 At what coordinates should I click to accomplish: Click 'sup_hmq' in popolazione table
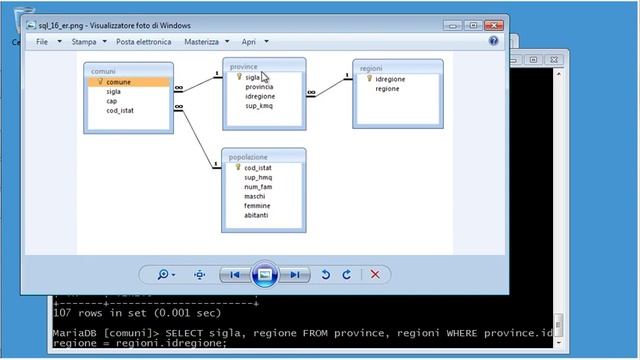pos(258,177)
